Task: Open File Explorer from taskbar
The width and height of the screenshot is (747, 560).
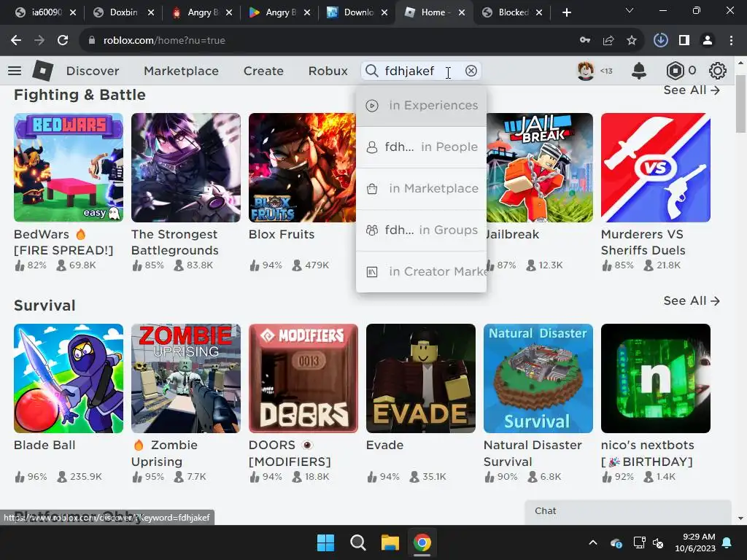Action: [x=390, y=542]
